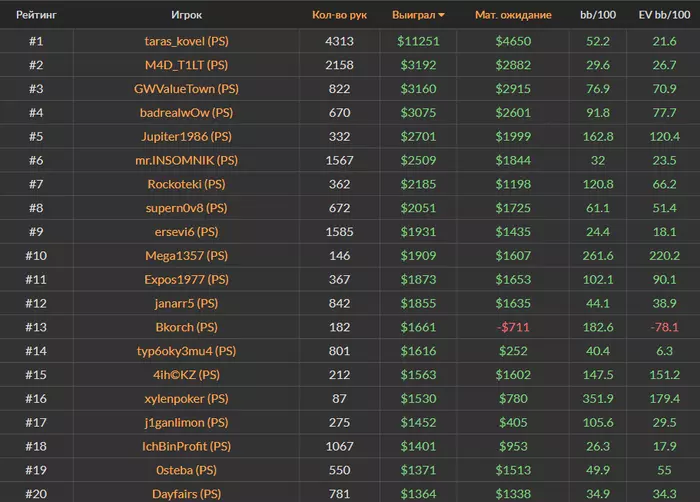The image size is (700, 502).
Task: Click the $11251 winnings cell
Action: [x=419, y=41]
